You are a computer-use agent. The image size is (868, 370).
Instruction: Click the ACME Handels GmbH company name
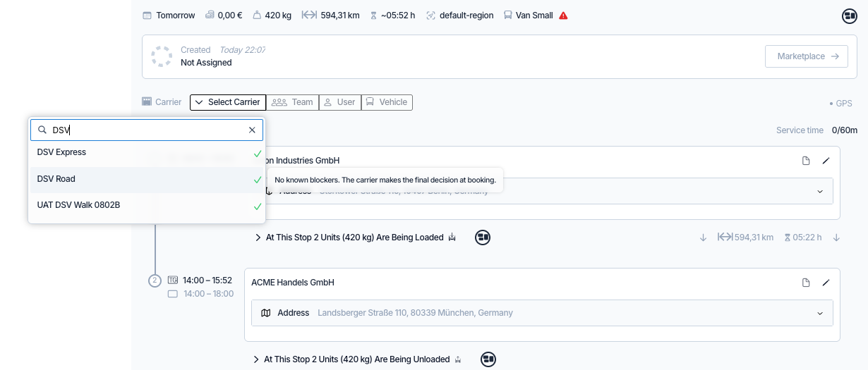[x=293, y=283]
